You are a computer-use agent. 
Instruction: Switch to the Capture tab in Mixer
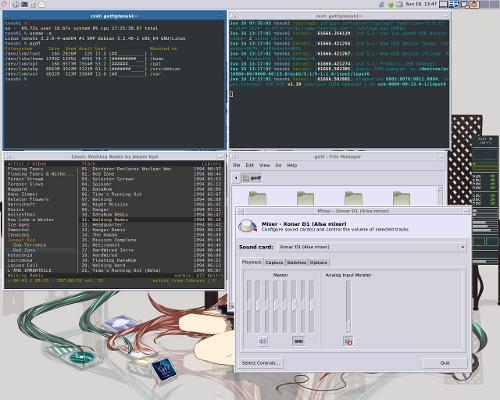[x=274, y=263]
